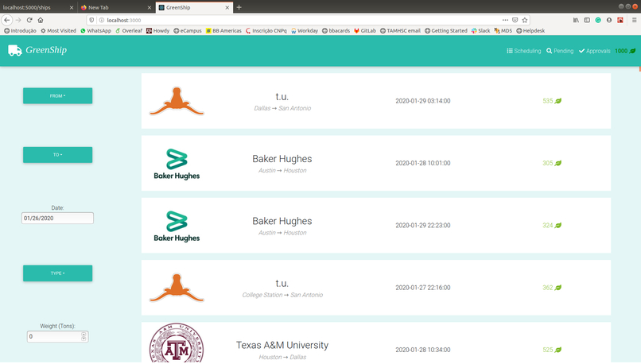
Task: Open the Firefox hamburger menu
Action: tap(635, 20)
